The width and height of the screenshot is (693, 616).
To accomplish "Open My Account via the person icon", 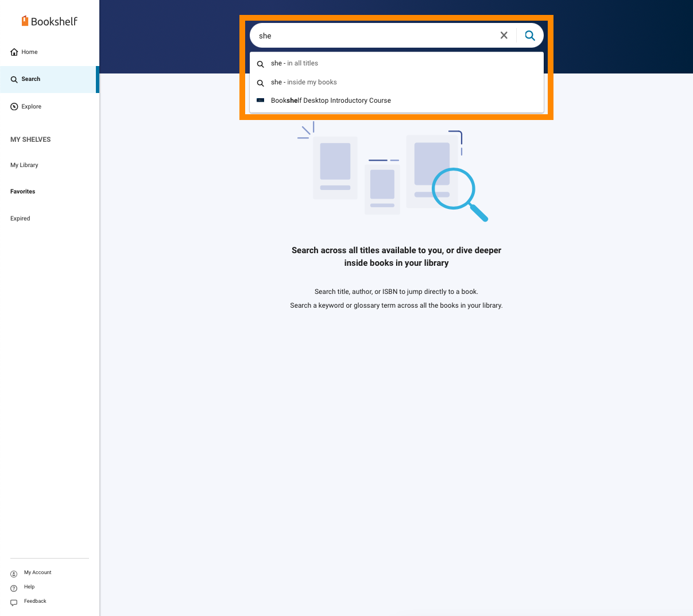I will 14,573.
